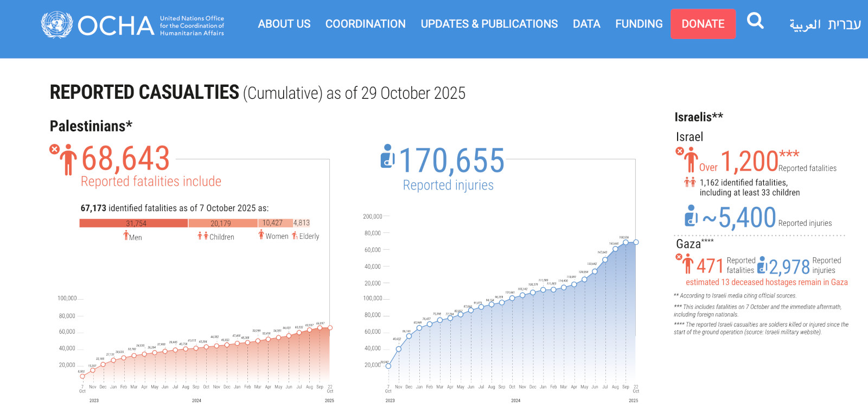
Task: Click the Men legend icon
Action: (126, 236)
